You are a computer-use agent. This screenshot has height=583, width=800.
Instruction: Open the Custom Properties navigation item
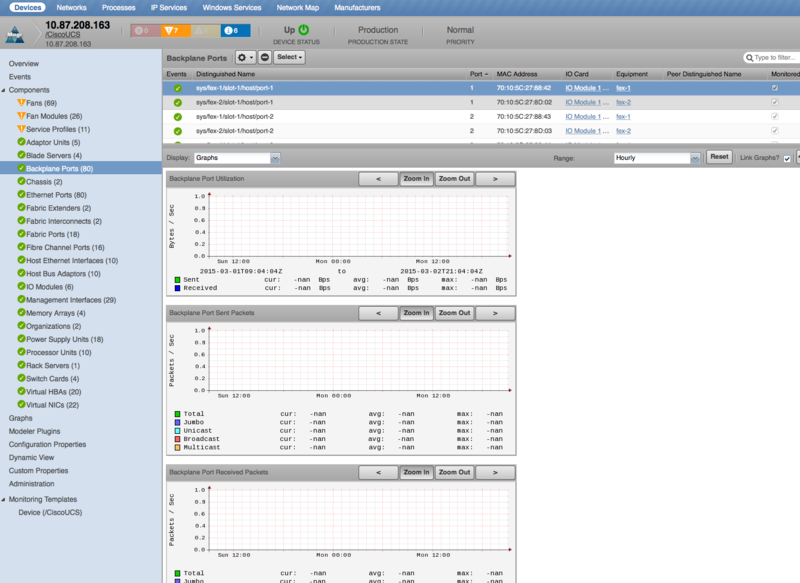[38, 471]
